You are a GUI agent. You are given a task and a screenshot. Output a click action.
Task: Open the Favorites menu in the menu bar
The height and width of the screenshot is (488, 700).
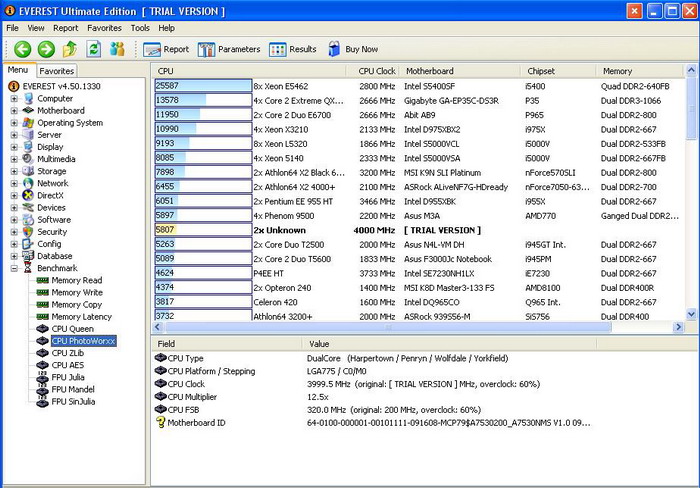coord(104,28)
